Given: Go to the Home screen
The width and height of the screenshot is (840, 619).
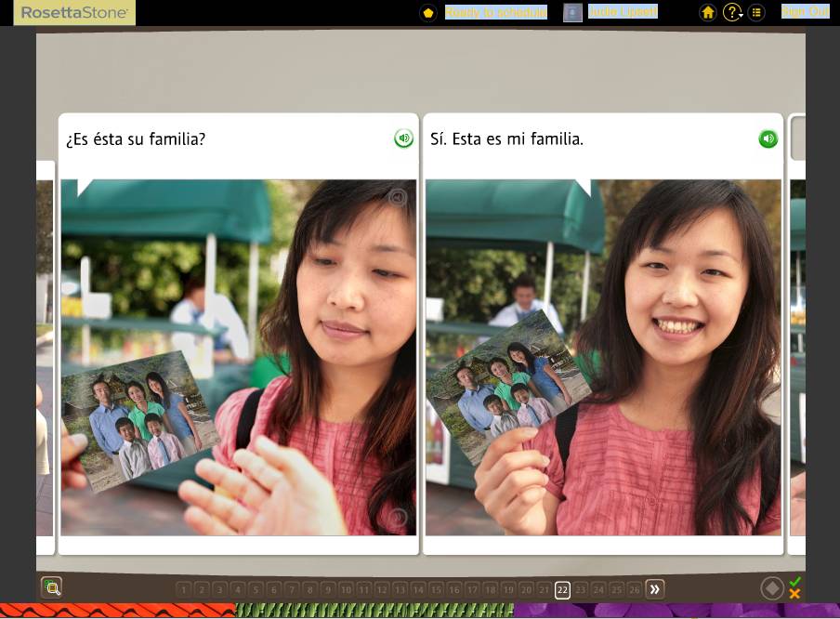Looking at the screenshot, I should (708, 12).
